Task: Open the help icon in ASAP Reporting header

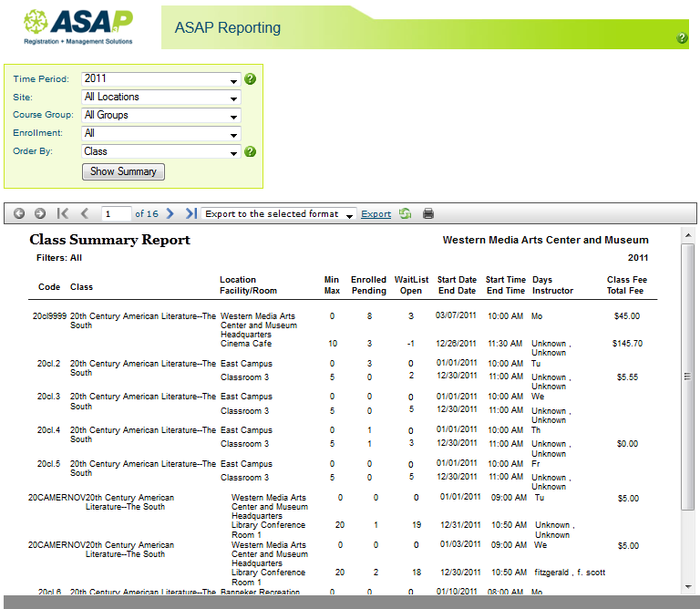Action: click(682, 38)
